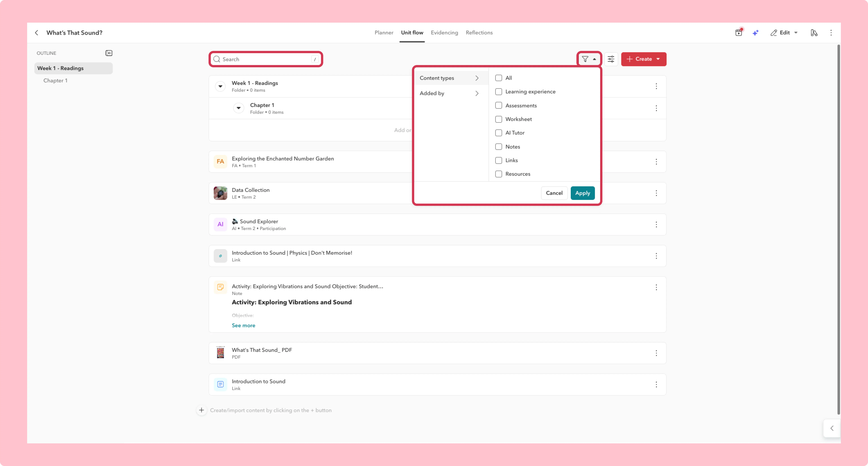The width and height of the screenshot is (868, 466).
Task: Click the page vertical scrollbar
Action: 839,229
